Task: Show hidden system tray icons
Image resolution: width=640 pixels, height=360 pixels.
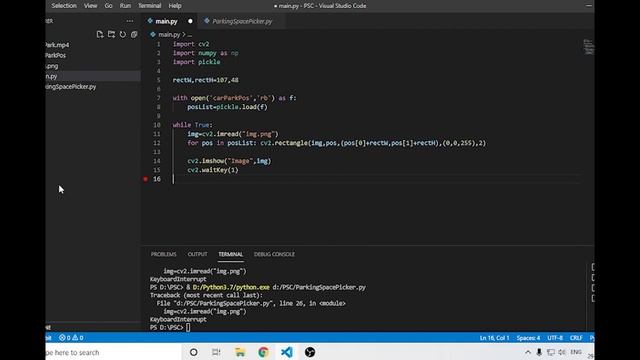Action: [528, 352]
